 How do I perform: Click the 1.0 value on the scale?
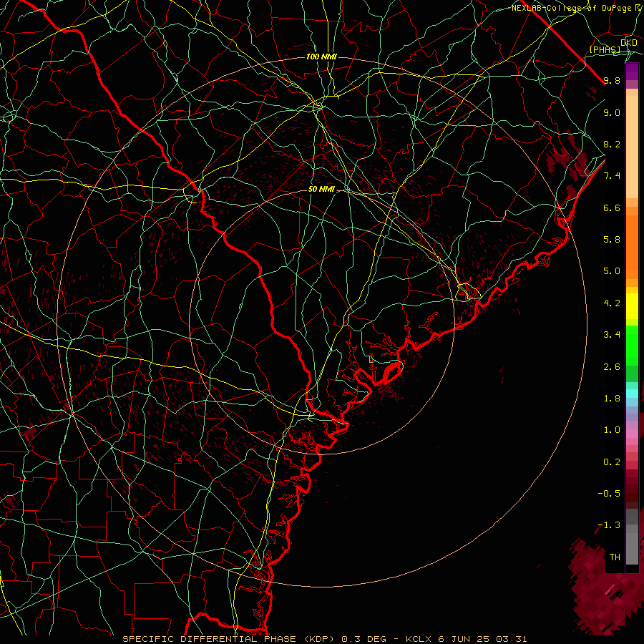pyautogui.click(x=612, y=430)
